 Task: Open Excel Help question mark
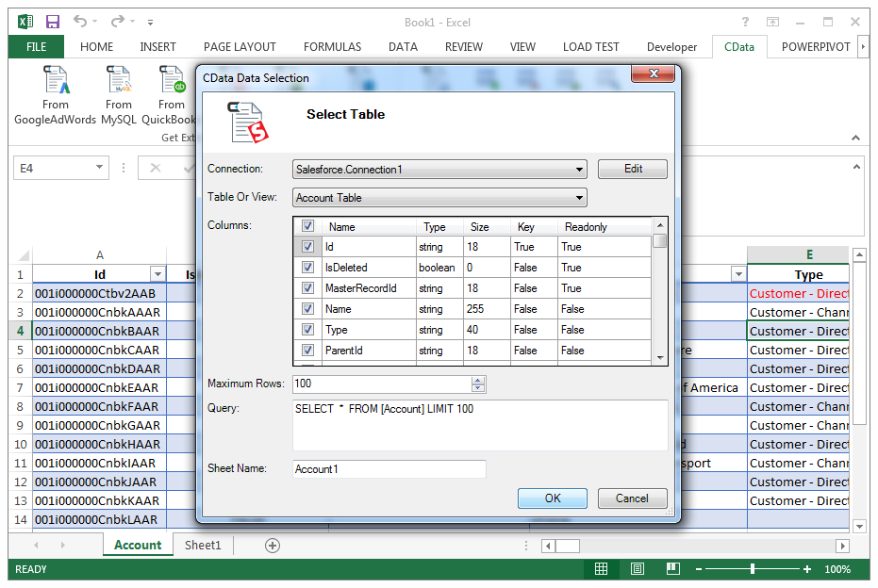(x=745, y=22)
